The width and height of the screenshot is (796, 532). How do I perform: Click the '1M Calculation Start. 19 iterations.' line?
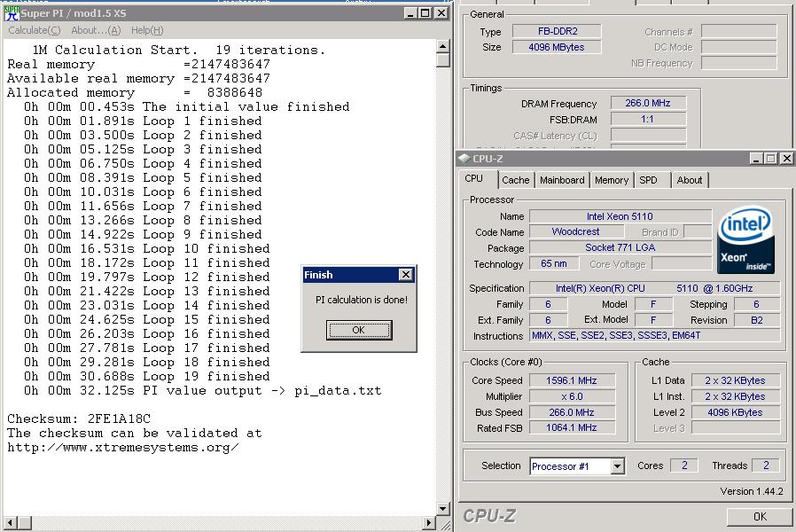click(179, 50)
